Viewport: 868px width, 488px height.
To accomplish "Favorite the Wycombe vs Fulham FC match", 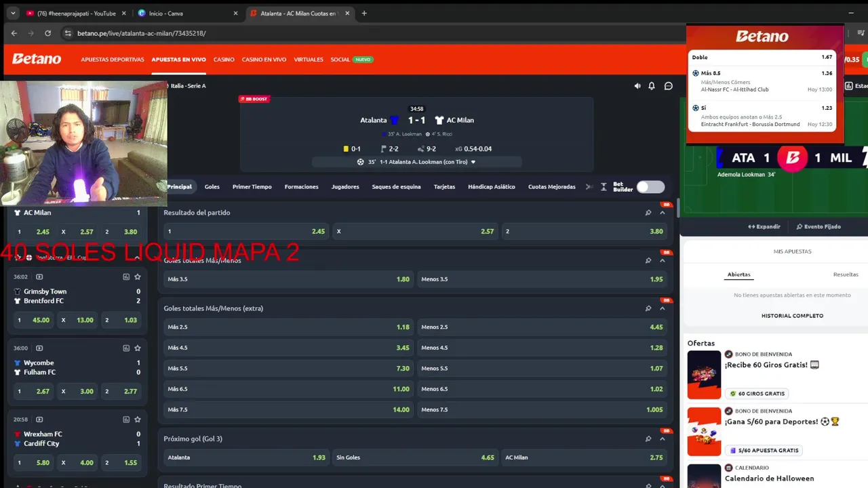I will coord(138,348).
